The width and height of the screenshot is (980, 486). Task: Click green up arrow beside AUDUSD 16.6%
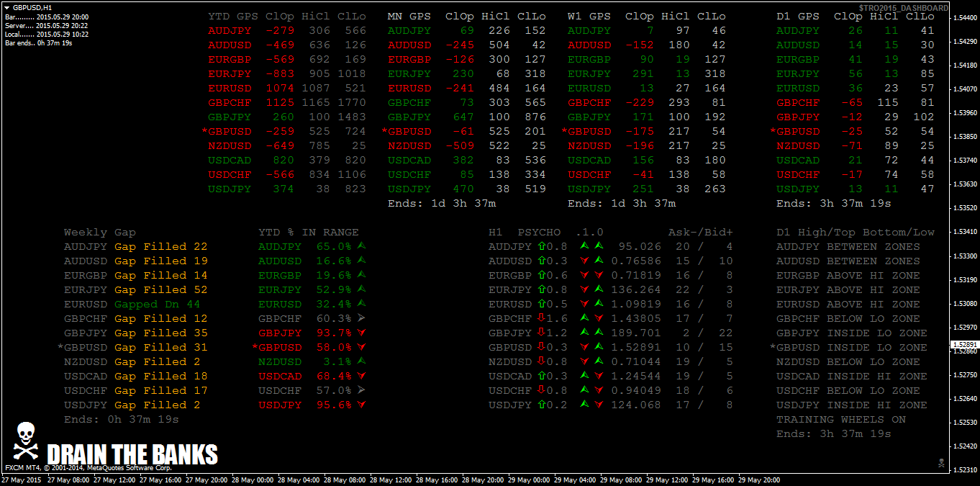click(x=361, y=261)
